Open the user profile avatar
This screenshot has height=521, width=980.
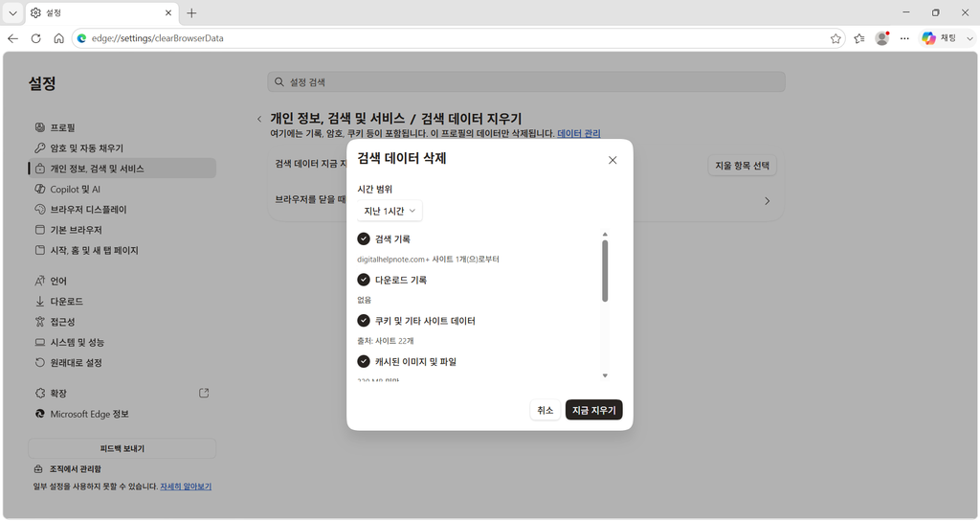click(881, 38)
